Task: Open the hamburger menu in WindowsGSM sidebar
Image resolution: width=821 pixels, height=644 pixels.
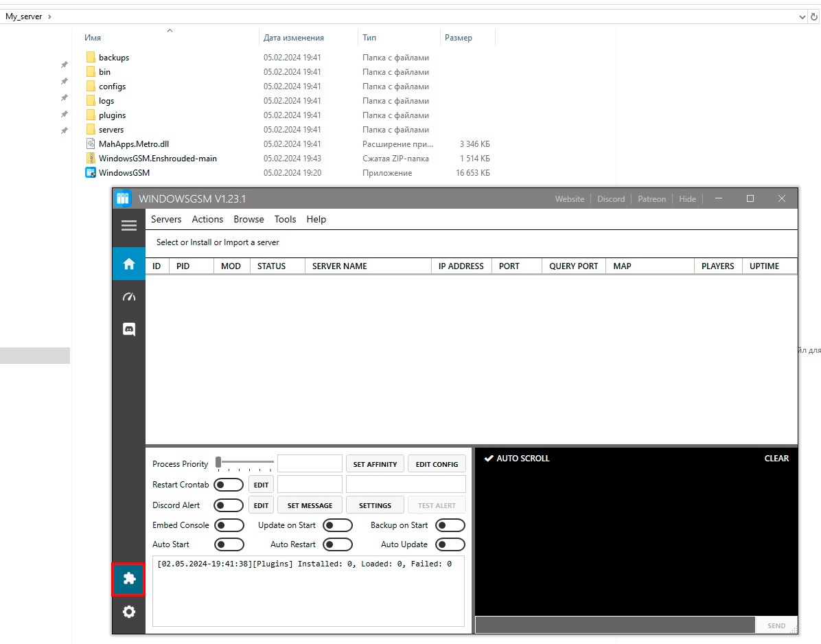Action: tap(129, 226)
